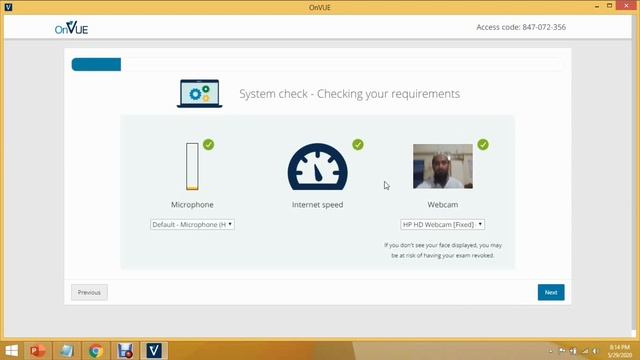The image size is (640, 360).
Task: Click the Webcam label
Action: point(443,204)
